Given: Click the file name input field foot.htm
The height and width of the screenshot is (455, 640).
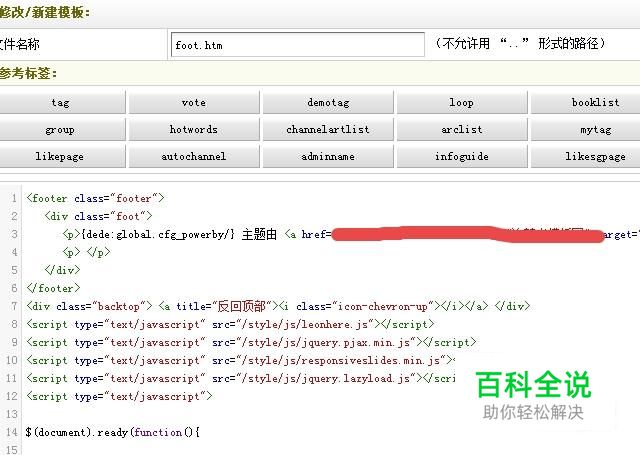Looking at the screenshot, I should click(x=298, y=44).
